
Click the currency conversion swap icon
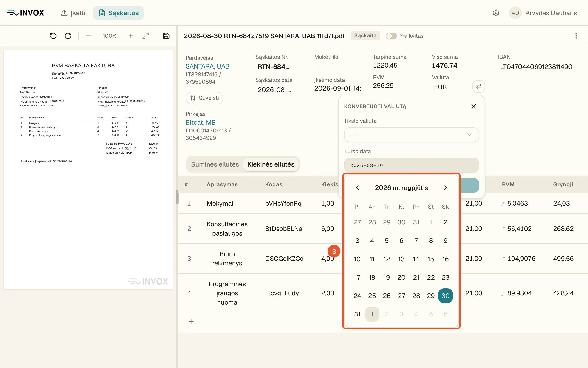point(478,86)
